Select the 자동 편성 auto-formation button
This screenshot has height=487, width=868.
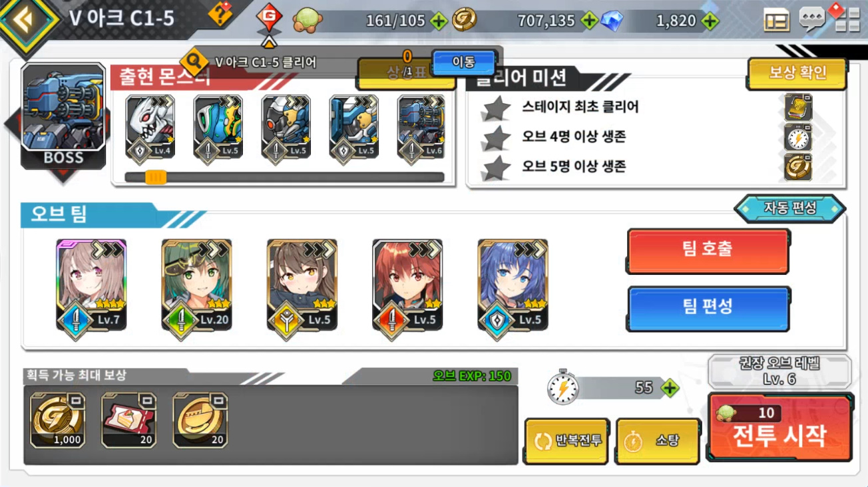790,208
